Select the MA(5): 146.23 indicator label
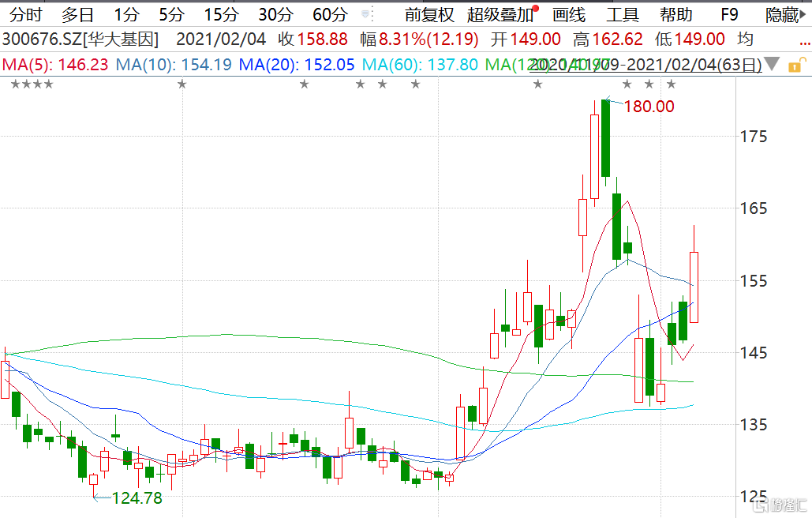812x518 pixels. pyautogui.click(x=55, y=65)
